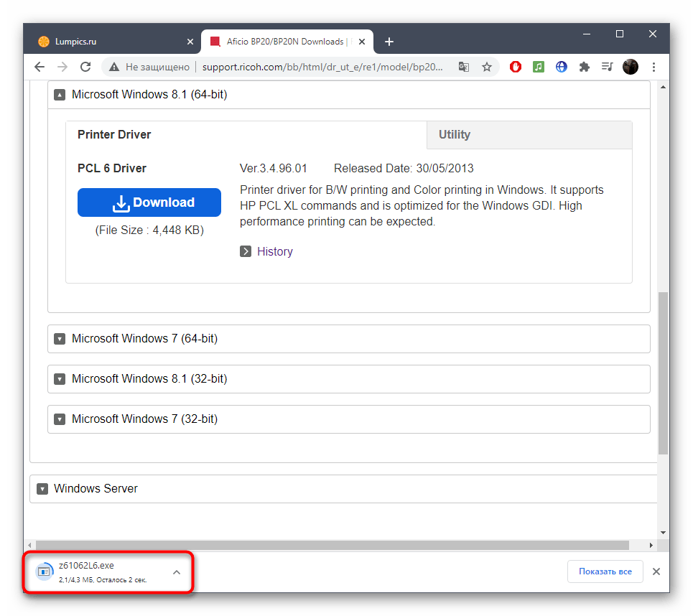The image size is (693, 616).
Task: Minimize the Chrome window
Action: [587, 34]
